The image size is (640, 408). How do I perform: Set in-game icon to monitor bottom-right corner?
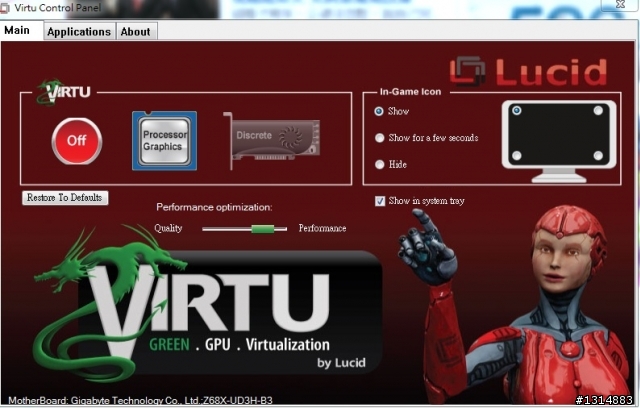[598, 155]
